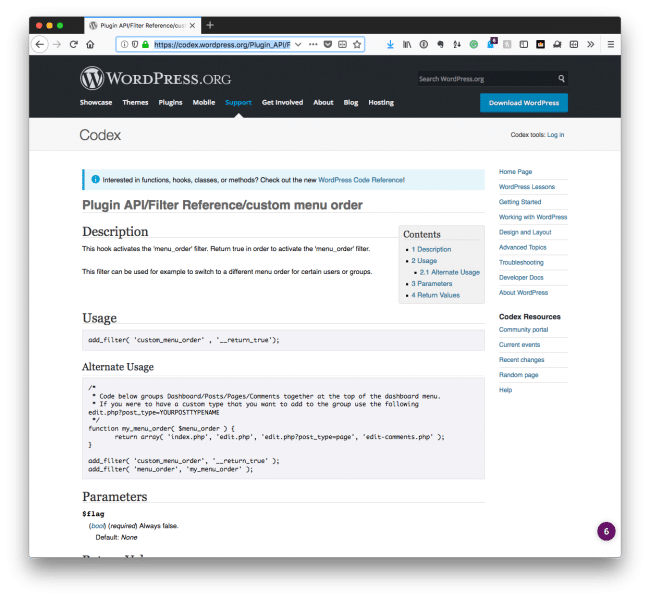The image size is (650, 599).
Task: Jump to 4 Return Values in Contents
Action: click(436, 295)
